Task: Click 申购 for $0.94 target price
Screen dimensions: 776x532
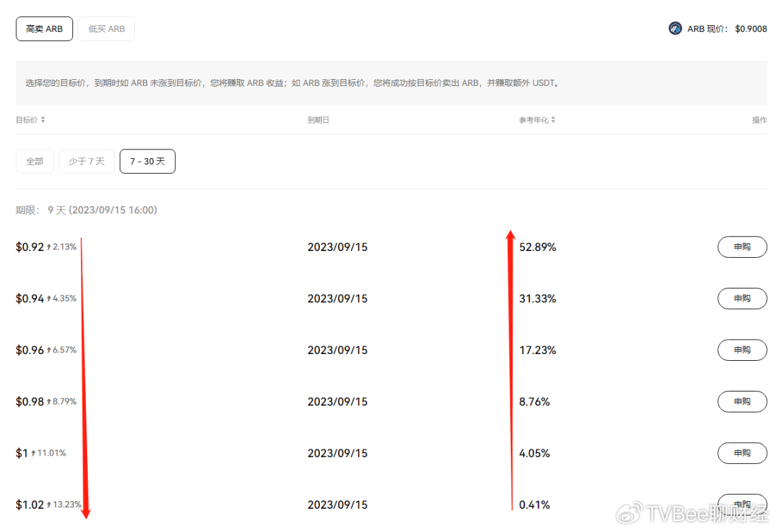Action: (x=742, y=298)
